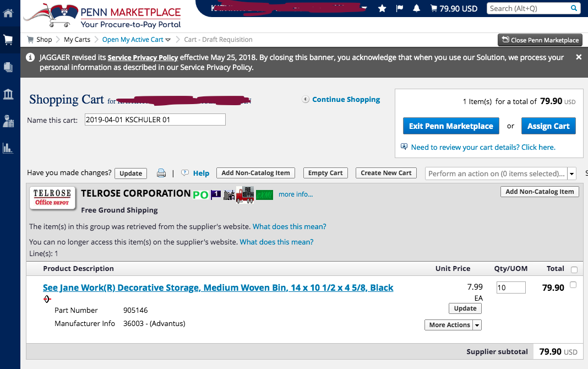Click the Assign Cart button

tap(548, 126)
